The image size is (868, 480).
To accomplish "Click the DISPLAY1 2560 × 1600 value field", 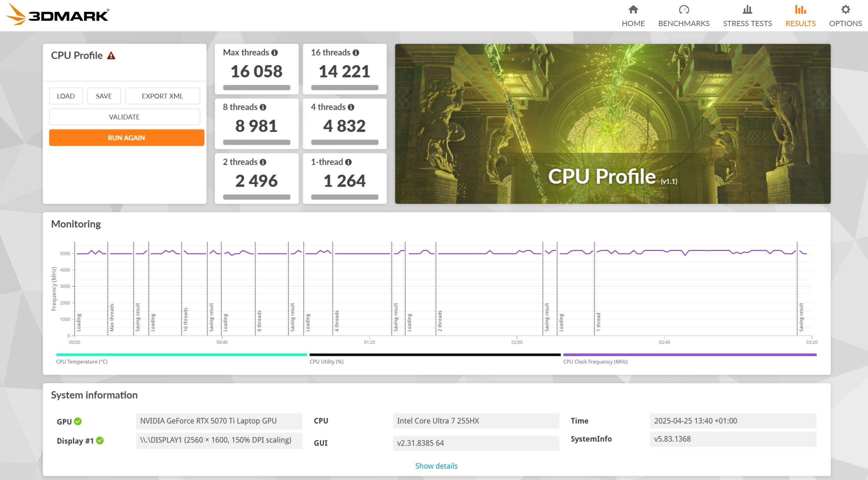I will pos(219,440).
